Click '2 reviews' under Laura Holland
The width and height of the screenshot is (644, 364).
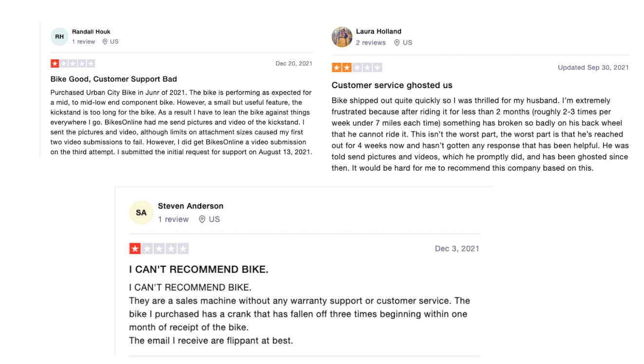coord(371,43)
